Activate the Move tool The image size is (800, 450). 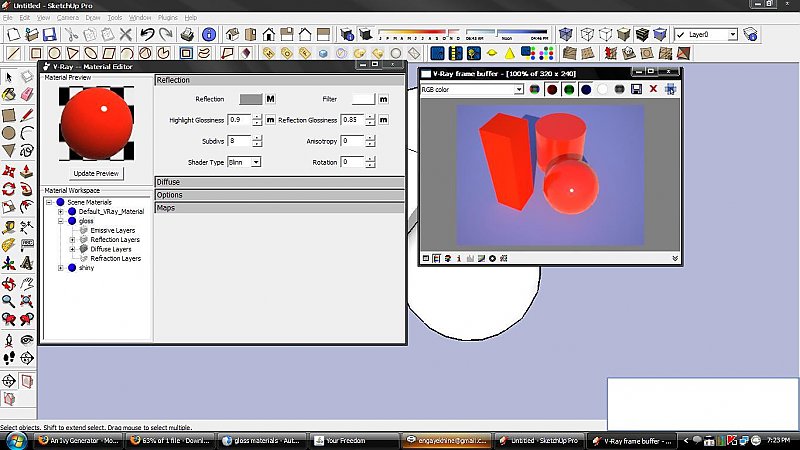pyautogui.click(x=9, y=171)
